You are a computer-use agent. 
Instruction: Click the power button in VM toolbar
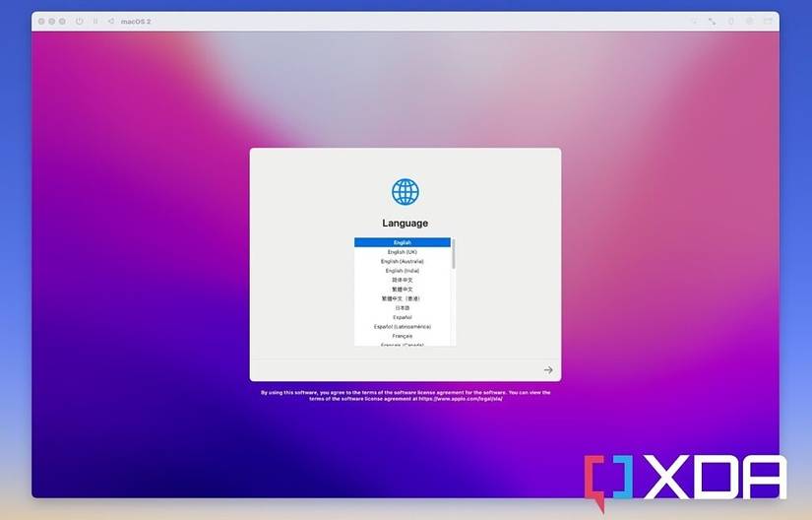click(x=80, y=22)
